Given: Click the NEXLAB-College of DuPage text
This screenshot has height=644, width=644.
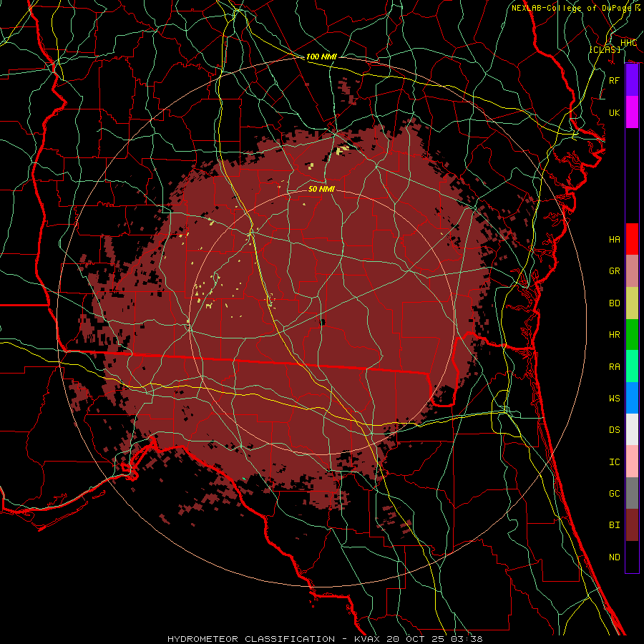Looking at the screenshot, I should (571, 8).
